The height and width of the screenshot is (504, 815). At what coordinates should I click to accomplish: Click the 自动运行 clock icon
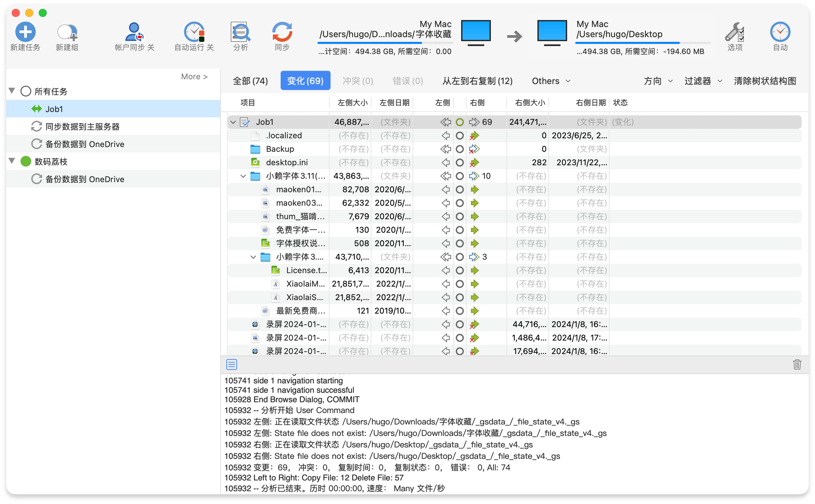click(x=194, y=32)
